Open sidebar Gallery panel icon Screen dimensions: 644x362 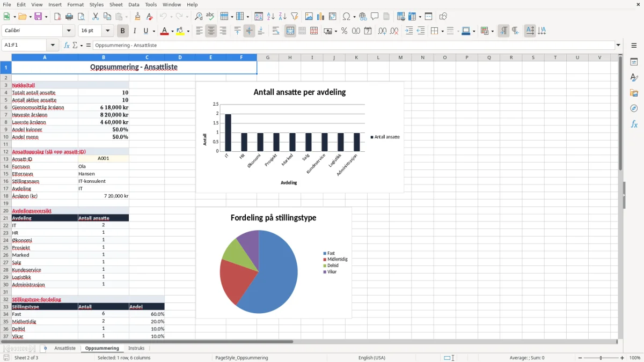coord(634,93)
